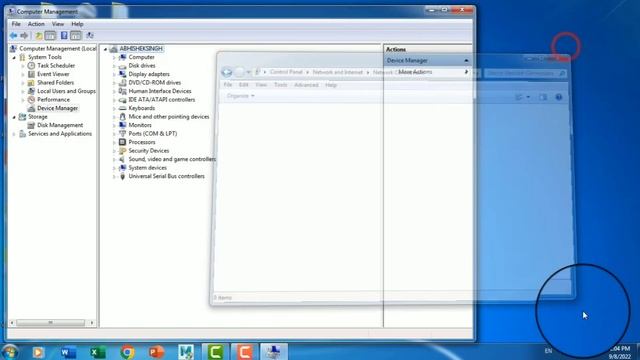Open Windows Start menu orb
Image resolution: width=640 pixels, height=360 pixels.
(x=9, y=352)
